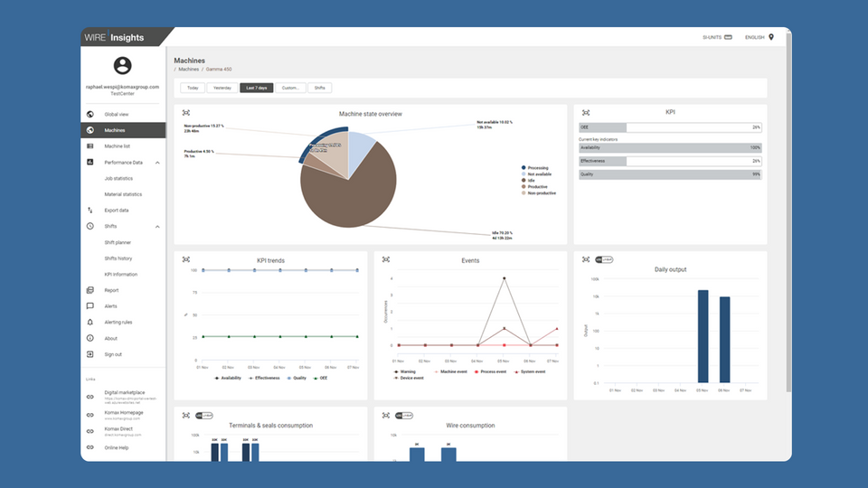Click Idle legend color marker in pie chart

coord(524,181)
